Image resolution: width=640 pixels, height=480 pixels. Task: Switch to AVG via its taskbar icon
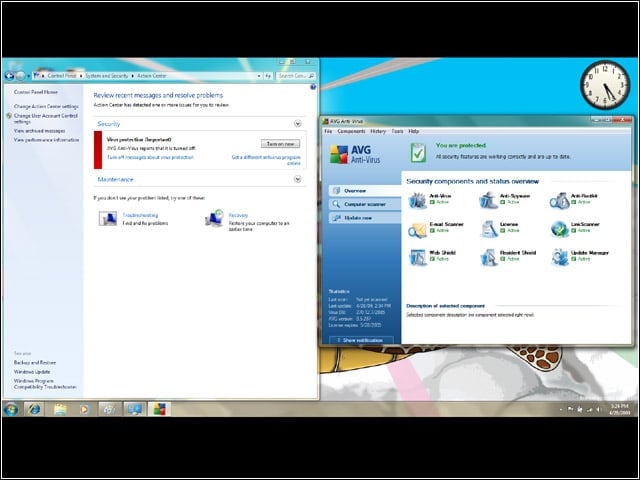pyautogui.click(x=159, y=409)
